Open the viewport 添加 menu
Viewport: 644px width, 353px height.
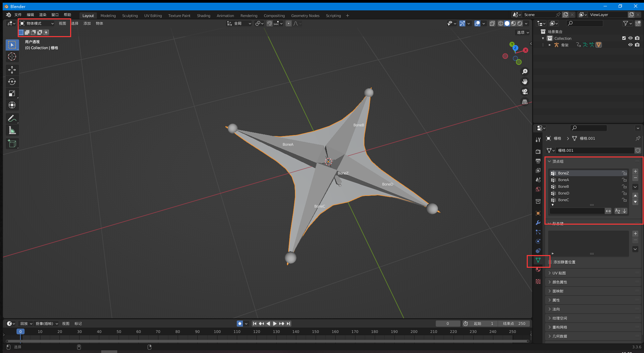pyautogui.click(x=87, y=23)
